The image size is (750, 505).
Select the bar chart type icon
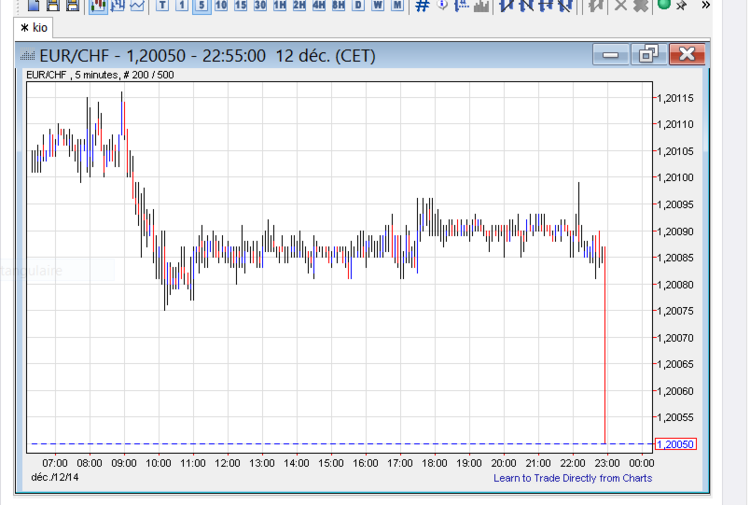(118, 6)
